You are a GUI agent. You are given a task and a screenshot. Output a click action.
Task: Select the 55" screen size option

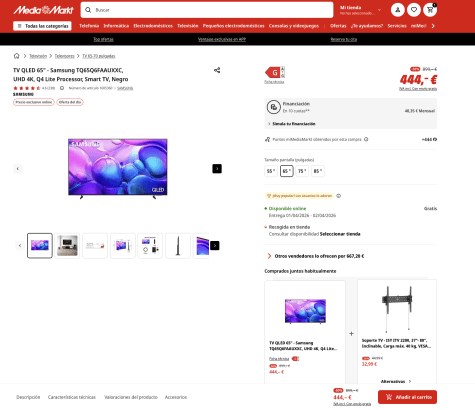[x=271, y=171]
